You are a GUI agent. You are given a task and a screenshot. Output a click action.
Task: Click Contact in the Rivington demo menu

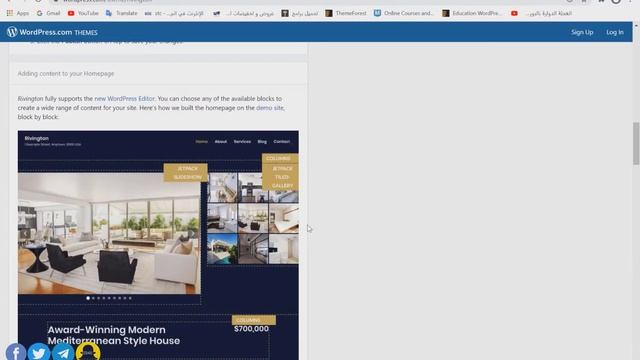click(x=282, y=142)
